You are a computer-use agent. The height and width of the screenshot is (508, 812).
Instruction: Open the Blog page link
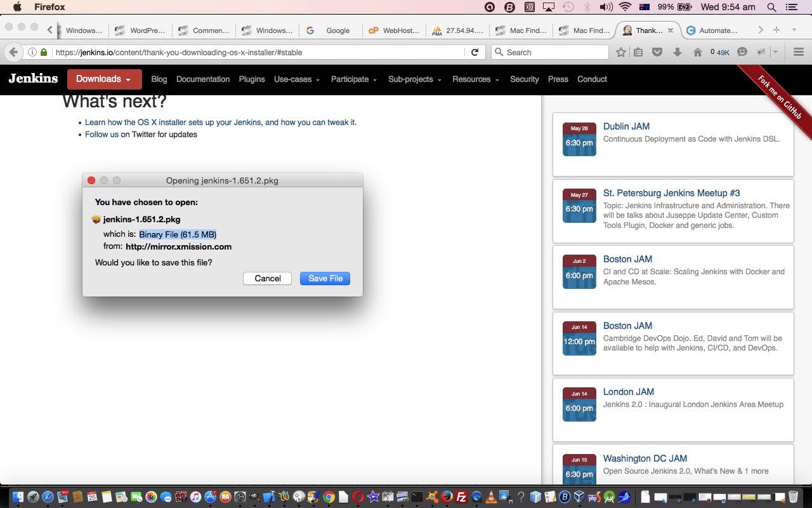click(159, 79)
